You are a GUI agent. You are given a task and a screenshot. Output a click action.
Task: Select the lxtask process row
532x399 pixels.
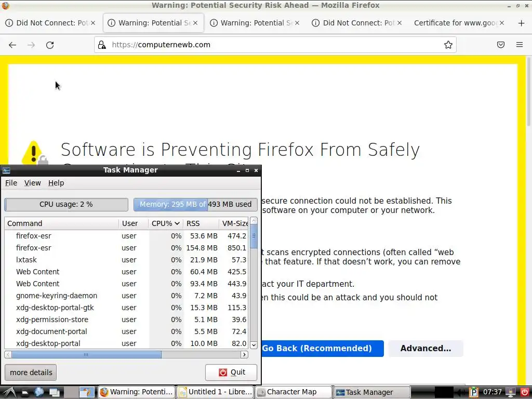(x=126, y=260)
